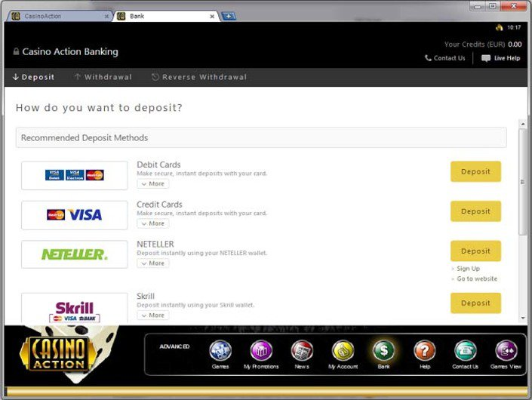Click the bell icon next to the clock
Image resolution: width=532 pixels, height=400 pixels.
499,27
